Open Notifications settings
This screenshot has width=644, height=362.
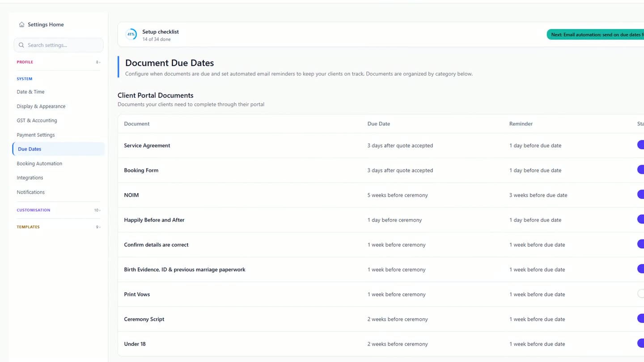tap(31, 192)
